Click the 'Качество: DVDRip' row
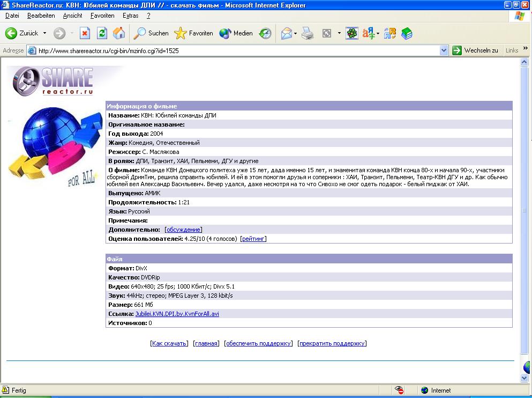 point(309,277)
